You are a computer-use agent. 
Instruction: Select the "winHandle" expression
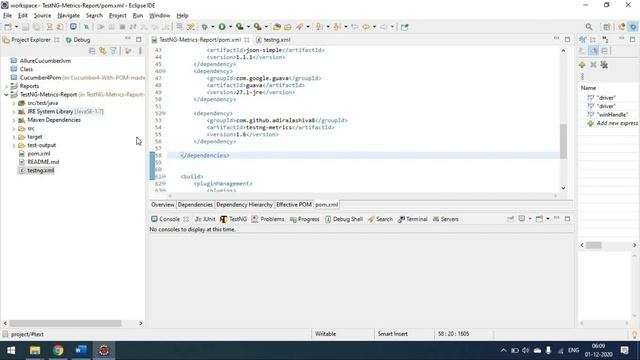pos(612,115)
